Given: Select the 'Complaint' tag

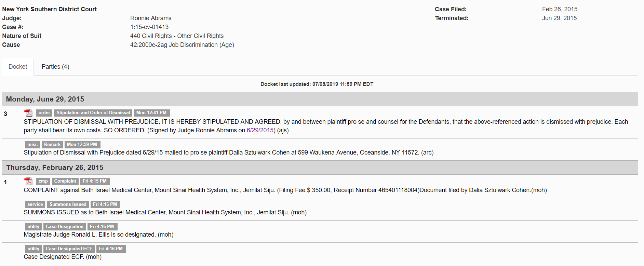Looking at the screenshot, I should (x=65, y=181).
